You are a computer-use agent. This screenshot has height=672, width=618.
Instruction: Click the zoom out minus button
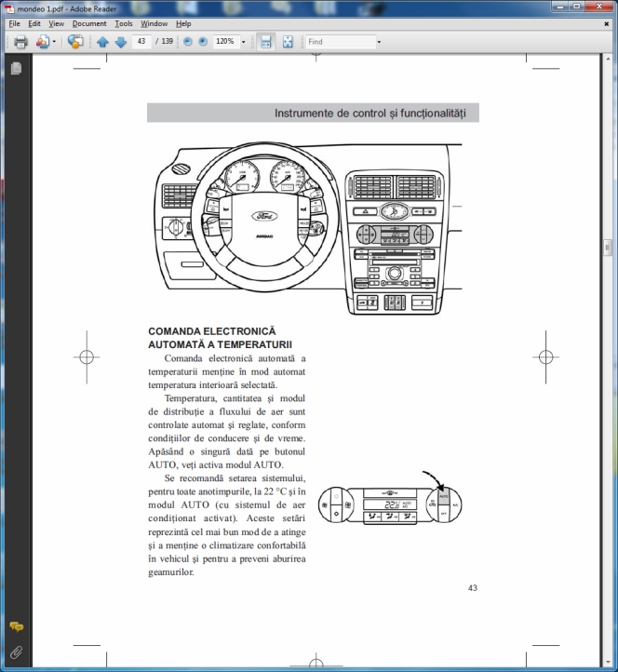[x=188, y=42]
